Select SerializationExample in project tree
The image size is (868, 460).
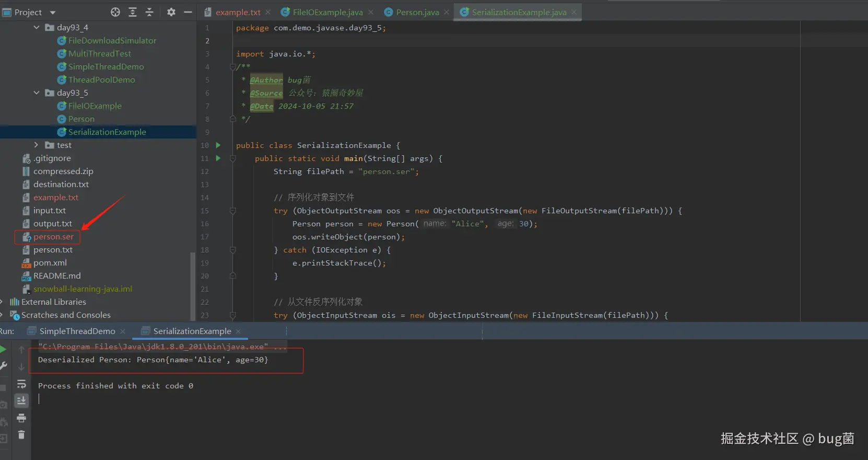click(107, 132)
